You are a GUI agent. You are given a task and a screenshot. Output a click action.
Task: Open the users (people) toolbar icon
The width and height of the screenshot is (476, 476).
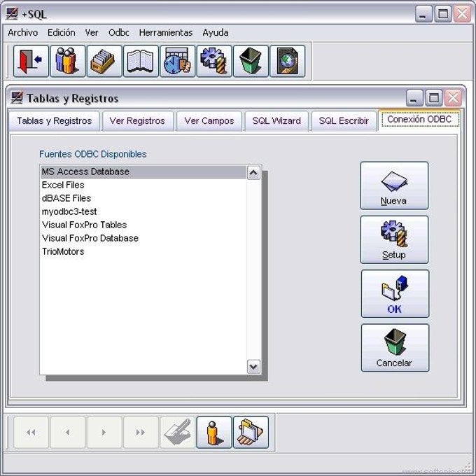pos(68,61)
